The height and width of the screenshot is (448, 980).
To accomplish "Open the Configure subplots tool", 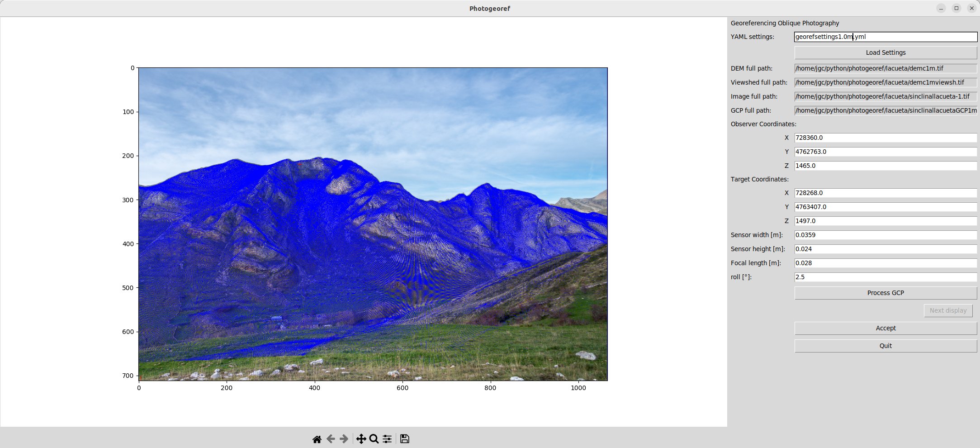I will click(387, 439).
